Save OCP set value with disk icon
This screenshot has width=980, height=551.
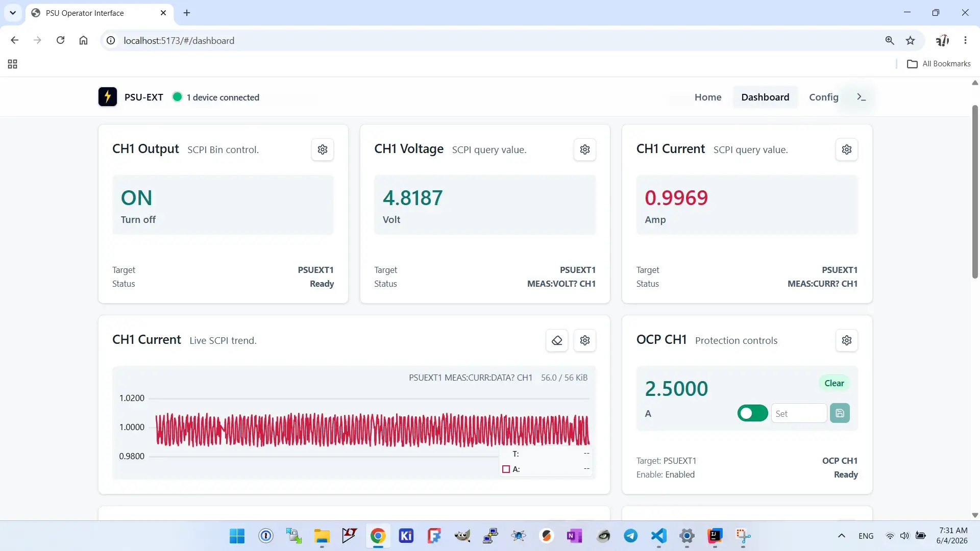point(840,413)
